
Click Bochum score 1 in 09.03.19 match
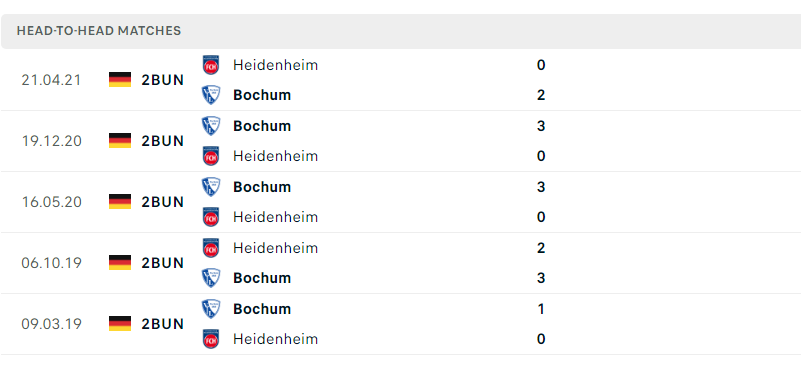point(541,309)
